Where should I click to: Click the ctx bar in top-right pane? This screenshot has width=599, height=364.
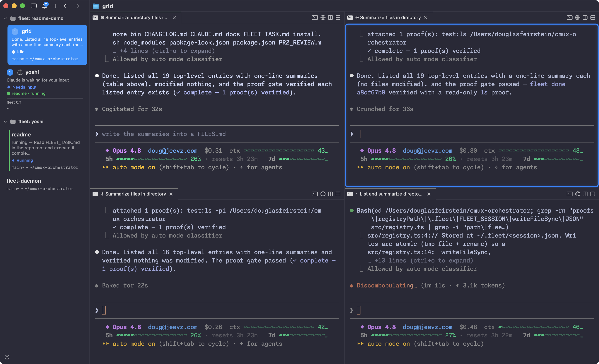(x=534, y=151)
